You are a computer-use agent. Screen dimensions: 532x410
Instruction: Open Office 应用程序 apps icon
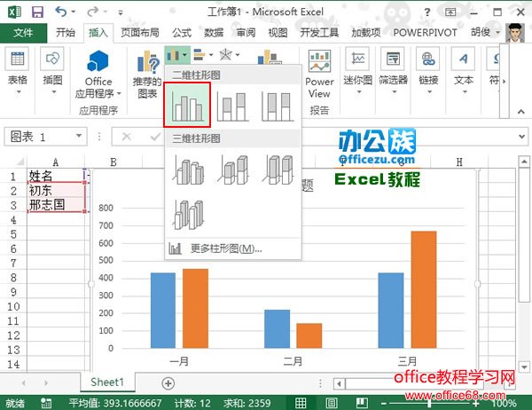[98, 61]
